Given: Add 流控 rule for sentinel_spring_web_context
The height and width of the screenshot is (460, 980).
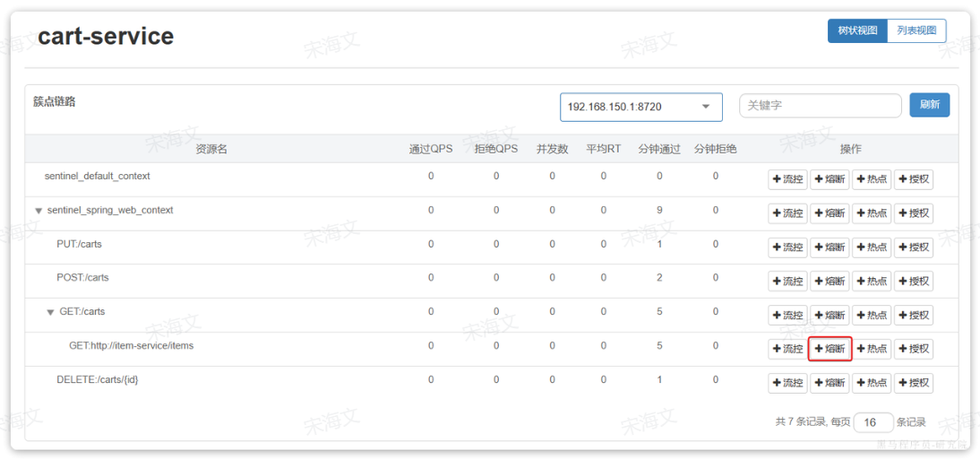Looking at the screenshot, I should (787, 213).
